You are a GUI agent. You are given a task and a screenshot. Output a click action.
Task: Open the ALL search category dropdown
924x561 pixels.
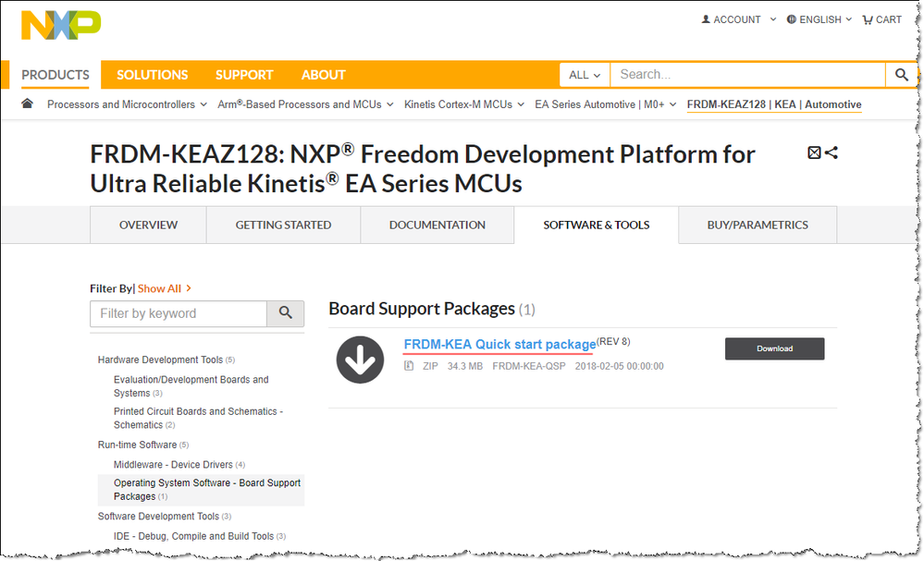coord(585,75)
